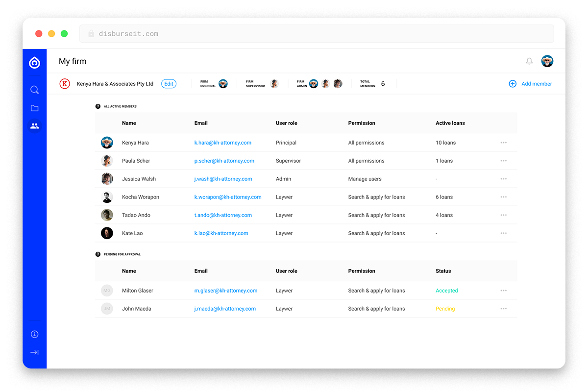
Task: Click Kocha Worapon's avatar in table
Action: point(107,197)
